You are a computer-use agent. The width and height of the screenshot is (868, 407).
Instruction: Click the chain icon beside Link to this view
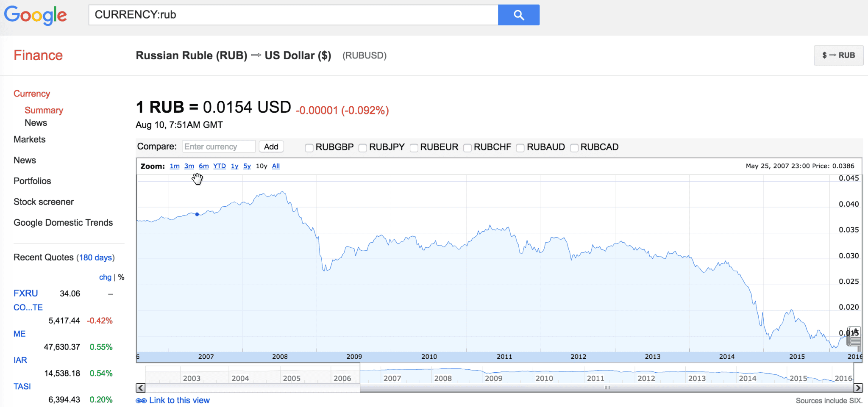point(141,401)
